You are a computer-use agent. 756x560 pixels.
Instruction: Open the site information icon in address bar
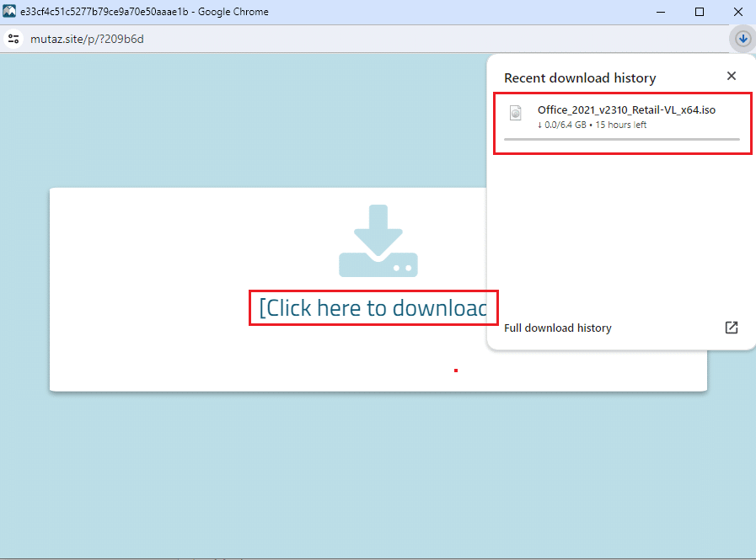click(13, 39)
